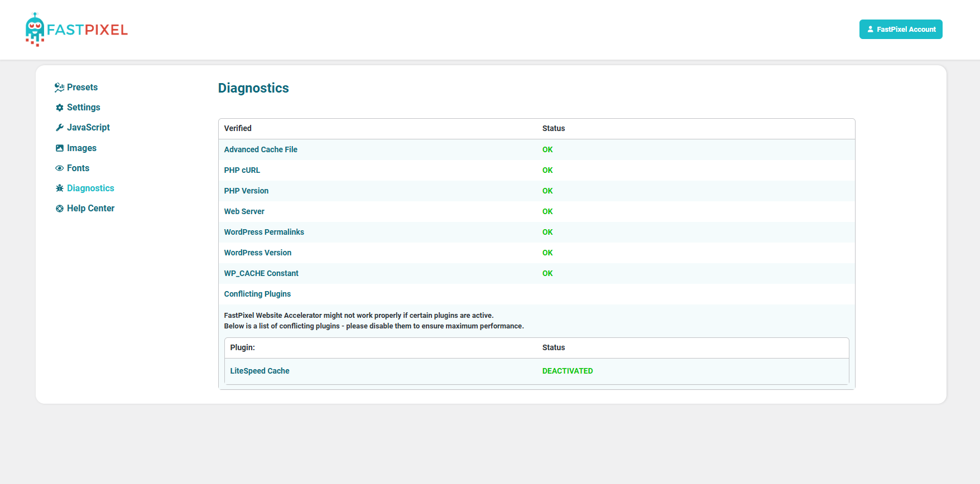Select the WP_CACHE Constant row label
The height and width of the screenshot is (484, 980).
[x=261, y=273]
